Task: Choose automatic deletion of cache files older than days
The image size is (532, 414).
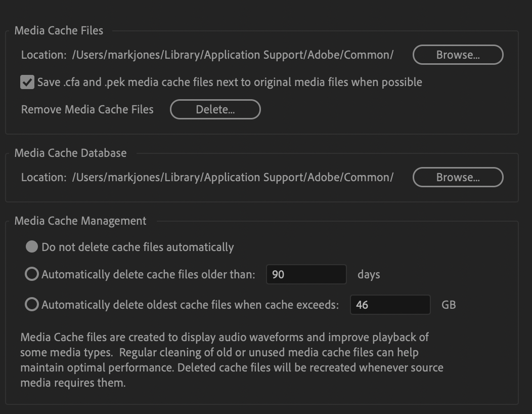Action: pos(32,274)
